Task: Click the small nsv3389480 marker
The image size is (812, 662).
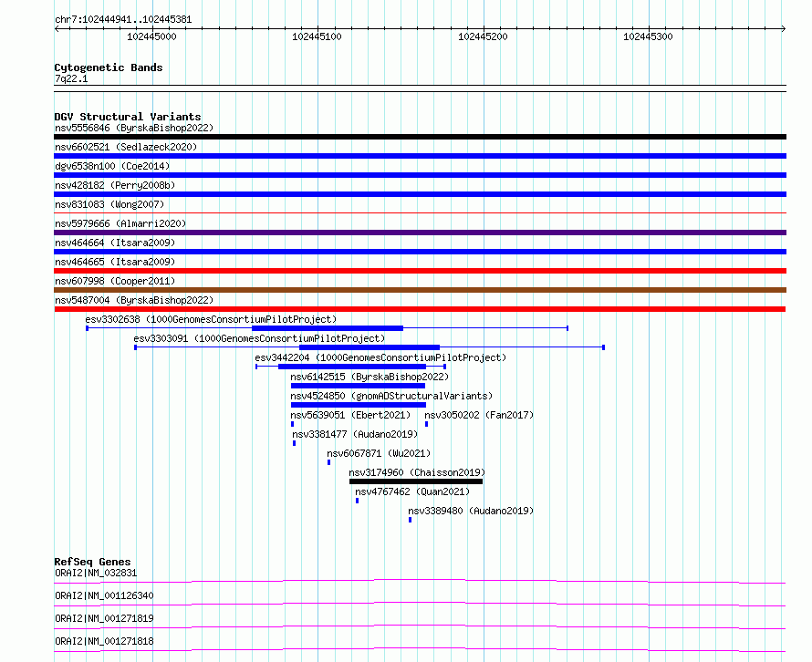Action: [411, 520]
